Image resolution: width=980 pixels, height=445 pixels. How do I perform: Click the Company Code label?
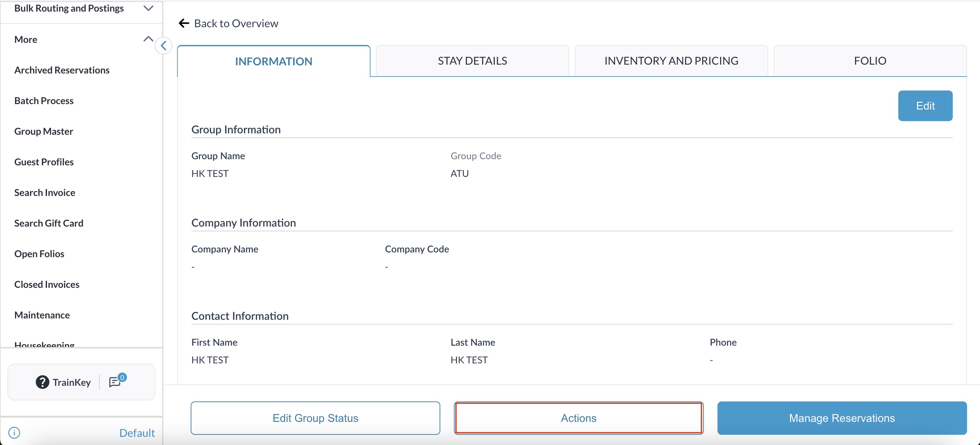pos(417,249)
